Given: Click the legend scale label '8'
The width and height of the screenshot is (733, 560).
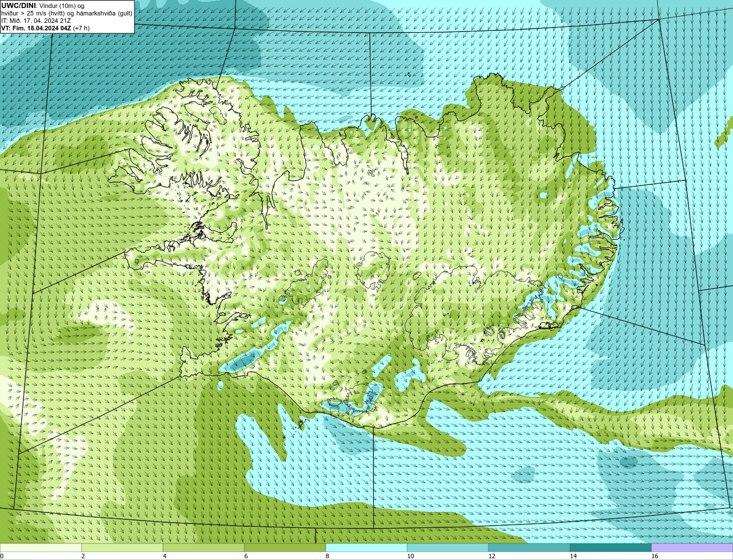Looking at the screenshot, I should pyautogui.click(x=328, y=556).
